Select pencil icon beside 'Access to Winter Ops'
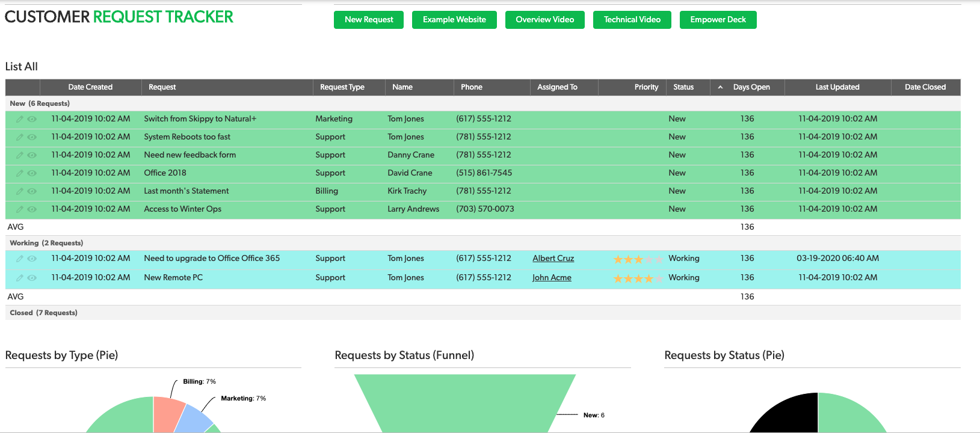The height and width of the screenshot is (433, 980). point(20,209)
